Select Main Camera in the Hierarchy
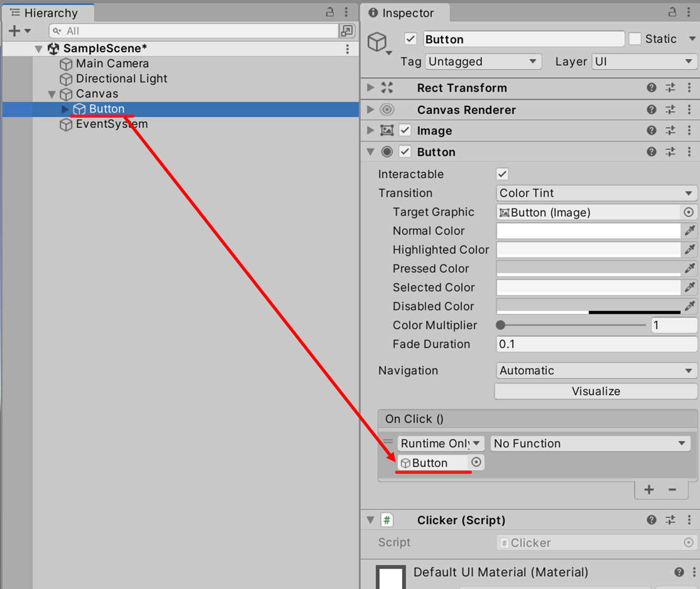Viewport: 700px width, 589px height. click(x=112, y=63)
